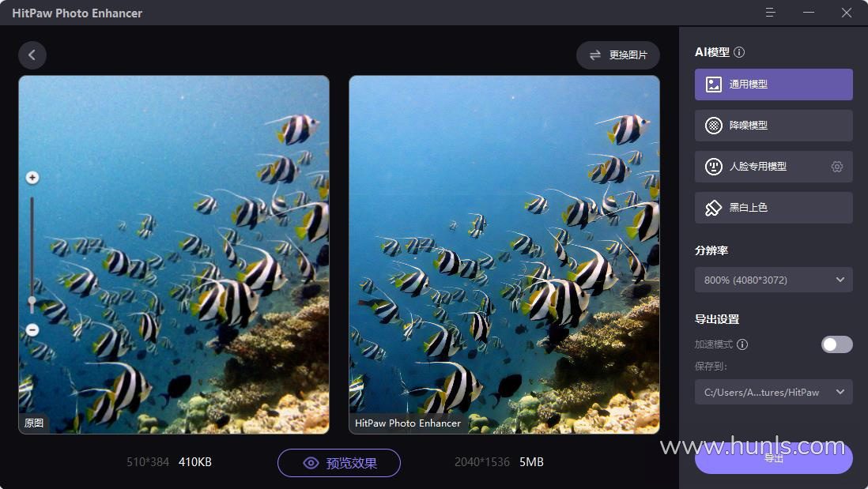The height and width of the screenshot is (489, 868).
Task: Click info icon next to 加速模式
Action: tap(742, 344)
